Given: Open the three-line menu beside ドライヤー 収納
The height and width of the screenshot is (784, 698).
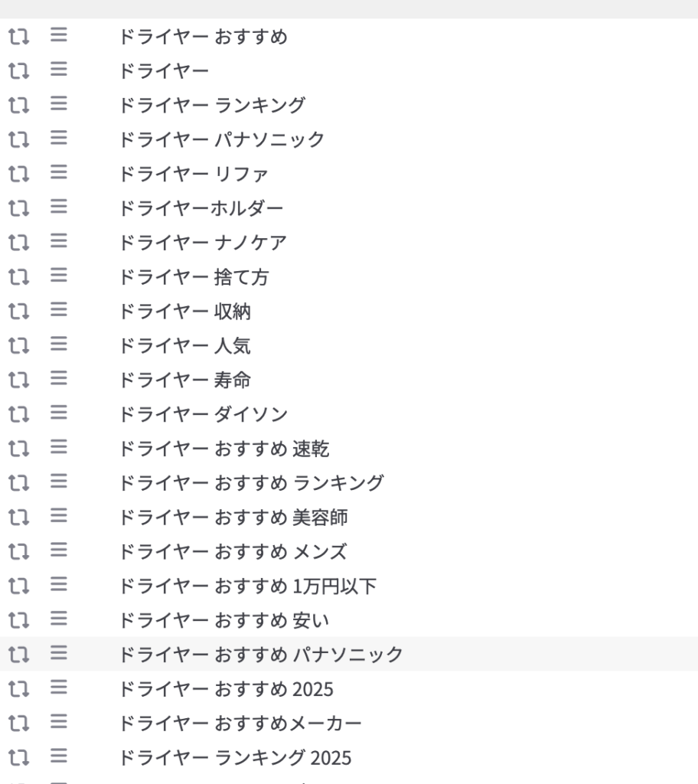Looking at the screenshot, I should [58, 311].
